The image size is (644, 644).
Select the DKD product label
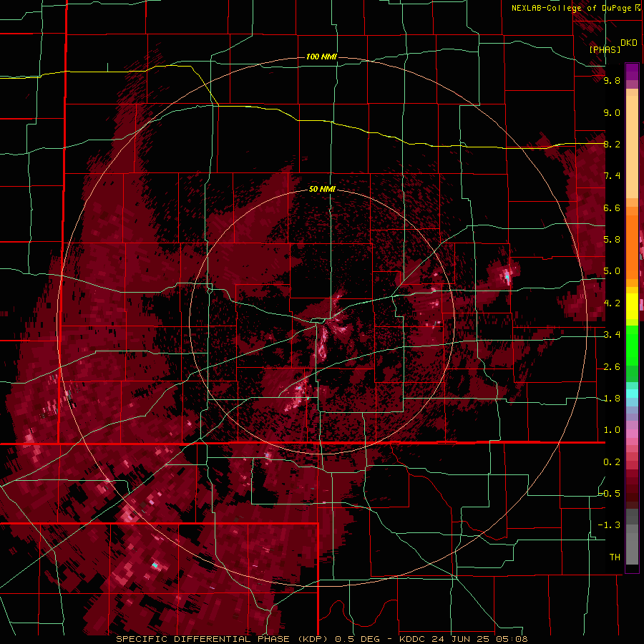[x=629, y=43]
